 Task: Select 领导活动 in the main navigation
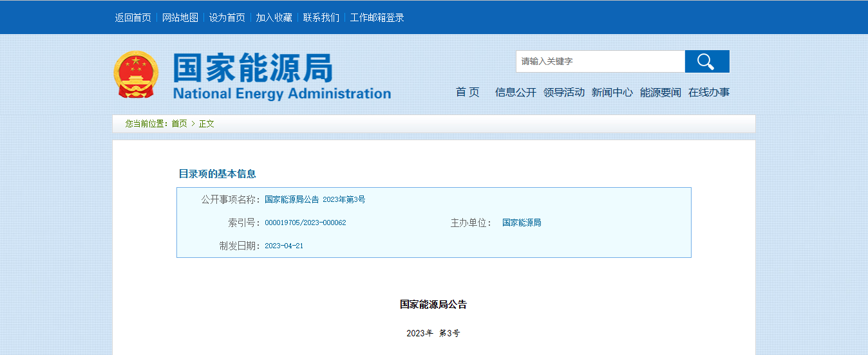point(563,93)
